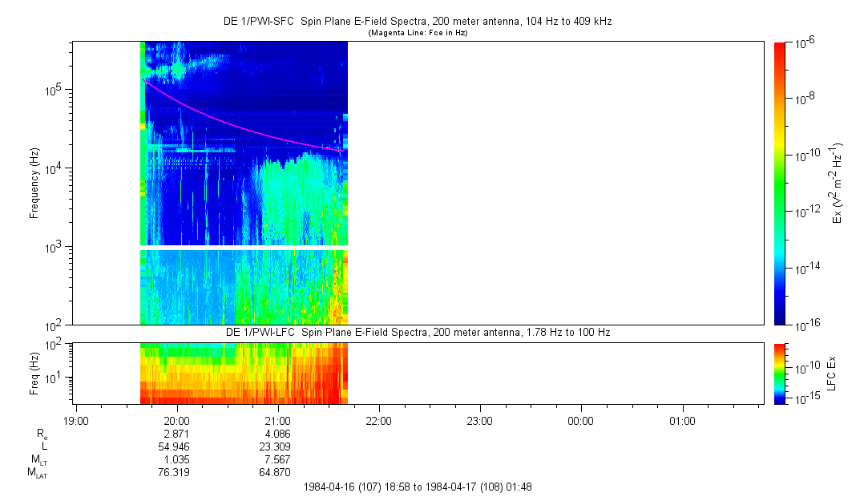This screenshot has height=497, width=868.
Task: Select the 23:00 tick on the time axis
Action: point(479,420)
